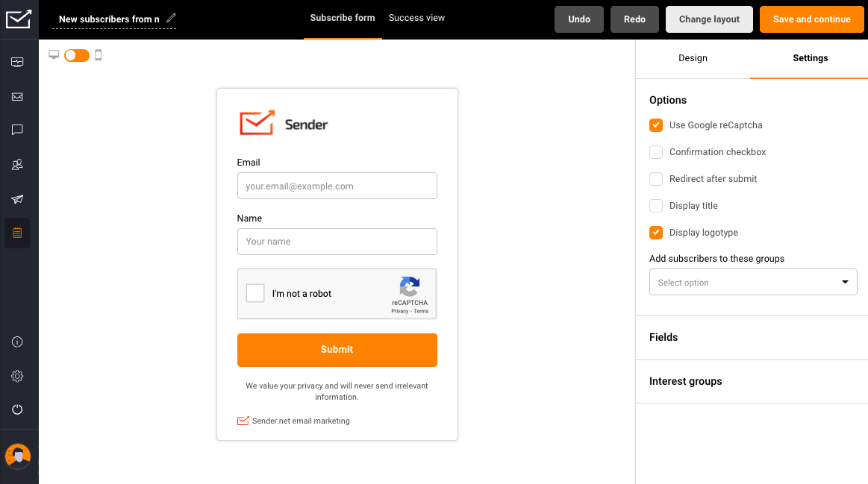Uncheck Use Google reCaptcha option
Screen dimensions: 868x484
point(656,125)
